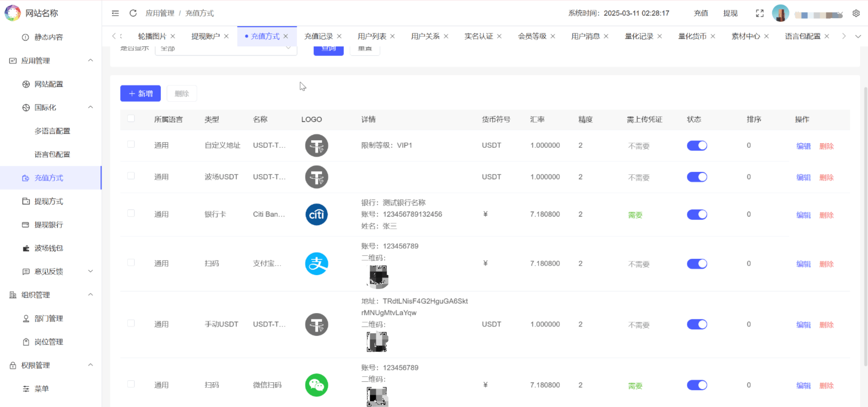Click the Citi bank logo
The height and width of the screenshot is (407, 868).
316,215
